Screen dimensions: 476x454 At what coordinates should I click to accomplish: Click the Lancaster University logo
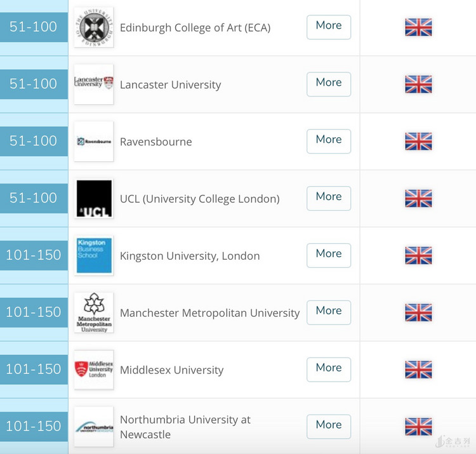(x=94, y=84)
